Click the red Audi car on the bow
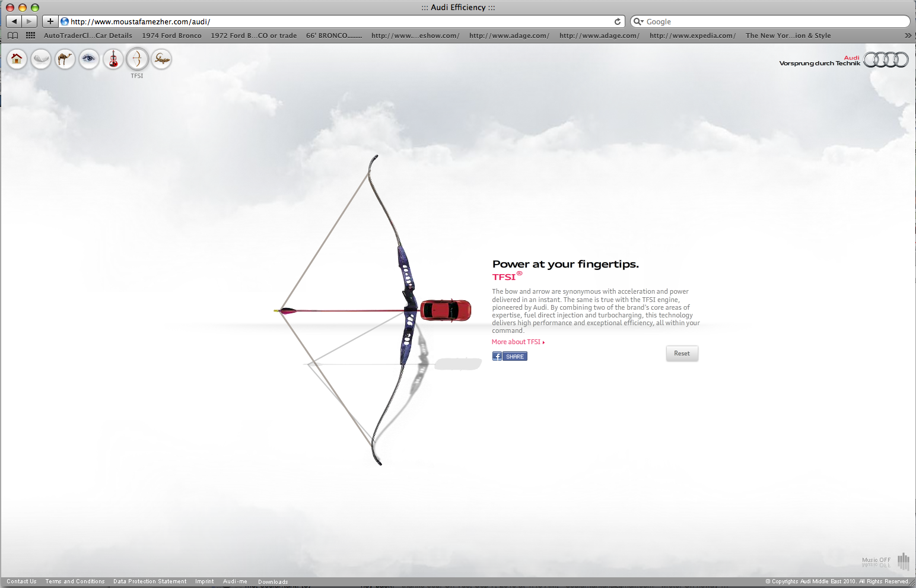 coord(446,310)
